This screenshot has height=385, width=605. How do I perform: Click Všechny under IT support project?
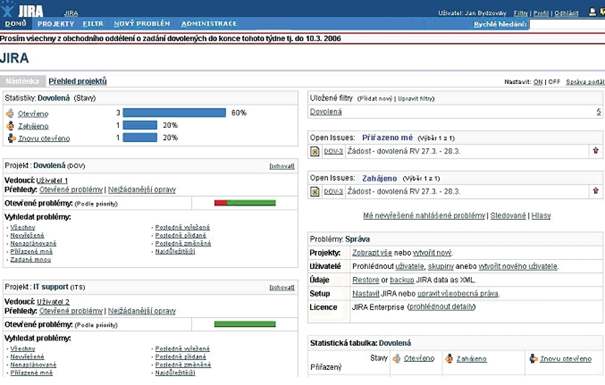(x=22, y=349)
